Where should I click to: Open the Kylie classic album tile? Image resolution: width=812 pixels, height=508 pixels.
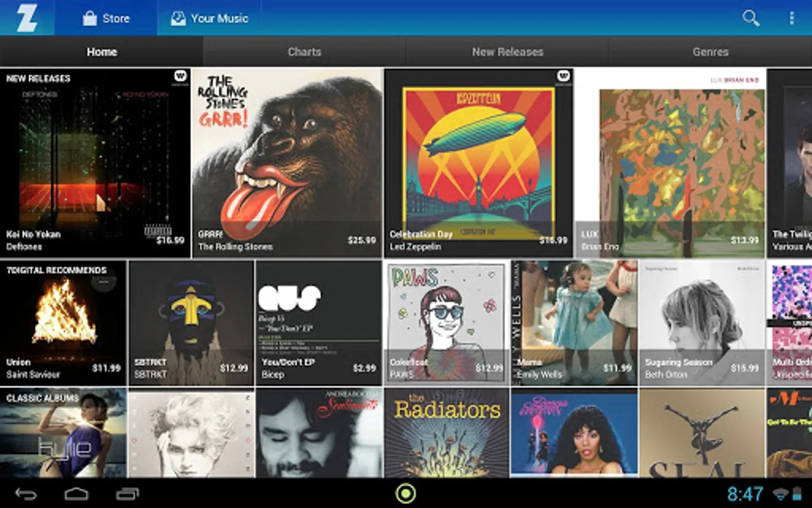tap(63, 433)
